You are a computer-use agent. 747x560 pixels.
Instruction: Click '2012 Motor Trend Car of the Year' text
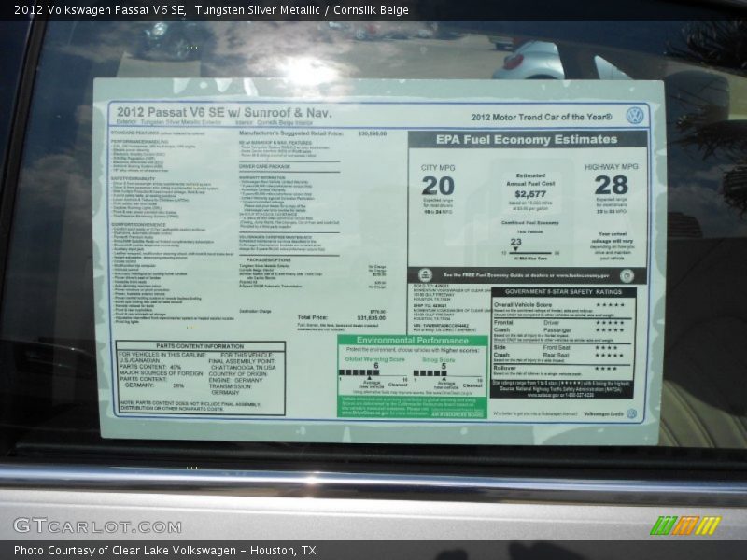point(542,118)
